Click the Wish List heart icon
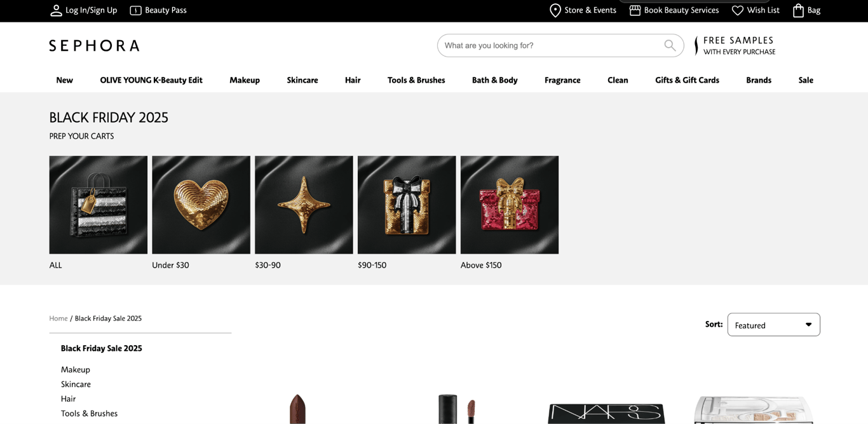The height and width of the screenshot is (424, 868). 737,10
